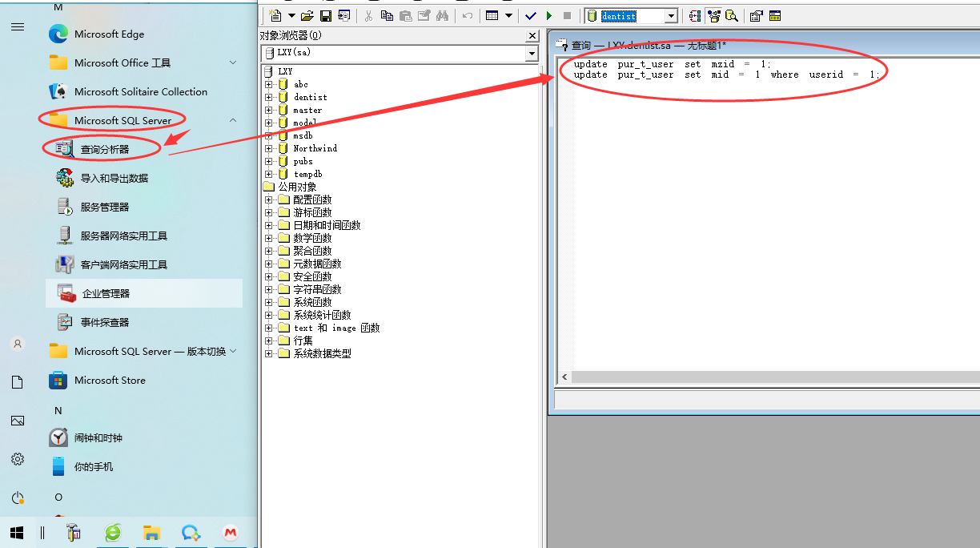The height and width of the screenshot is (548, 980).
Task: Click the Paste clipboard toolbar icon
Action: (x=406, y=16)
